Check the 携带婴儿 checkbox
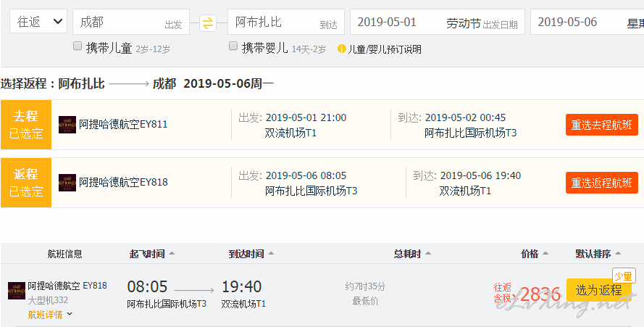The image size is (644, 327). (233, 46)
